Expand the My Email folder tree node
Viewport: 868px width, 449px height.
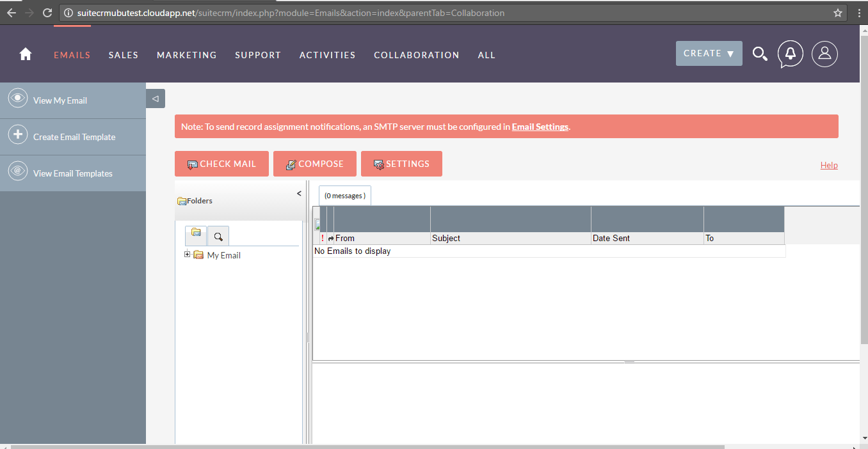188,255
